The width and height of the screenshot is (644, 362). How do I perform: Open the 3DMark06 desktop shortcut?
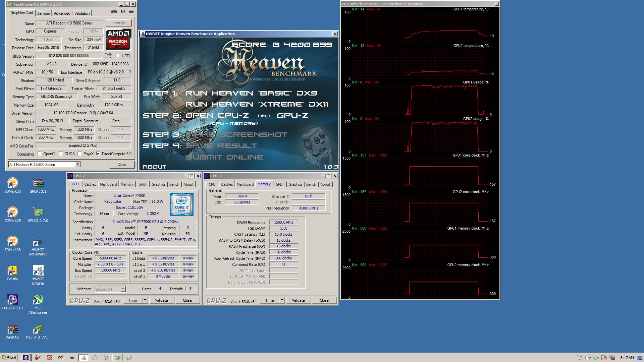tap(12, 244)
